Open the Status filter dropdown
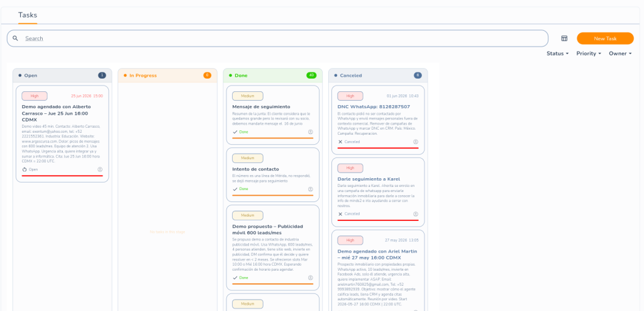 [557, 54]
